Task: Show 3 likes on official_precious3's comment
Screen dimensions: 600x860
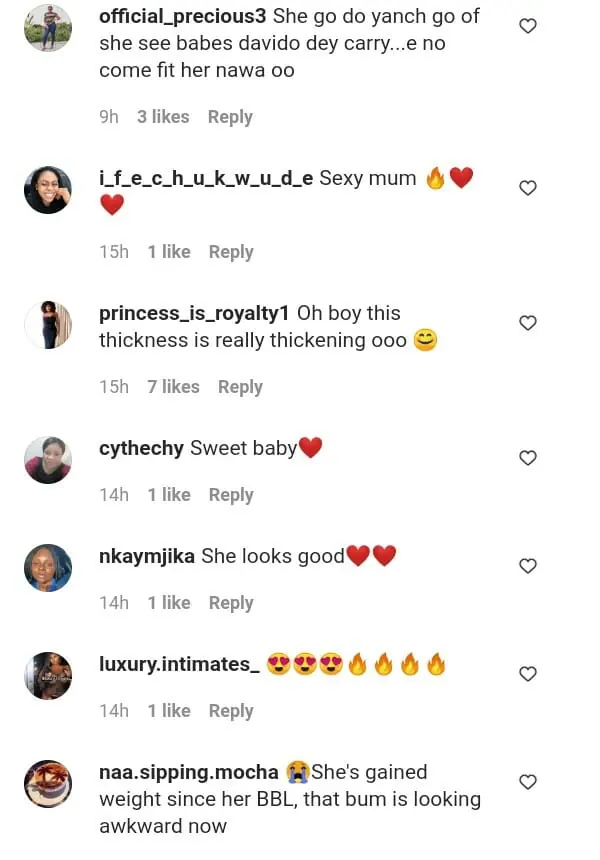Action: pyautogui.click(x=163, y=117)
